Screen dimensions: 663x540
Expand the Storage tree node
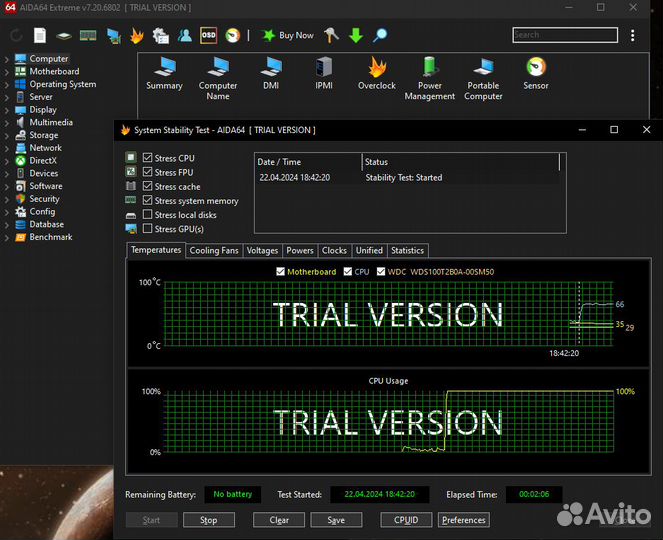6,136
